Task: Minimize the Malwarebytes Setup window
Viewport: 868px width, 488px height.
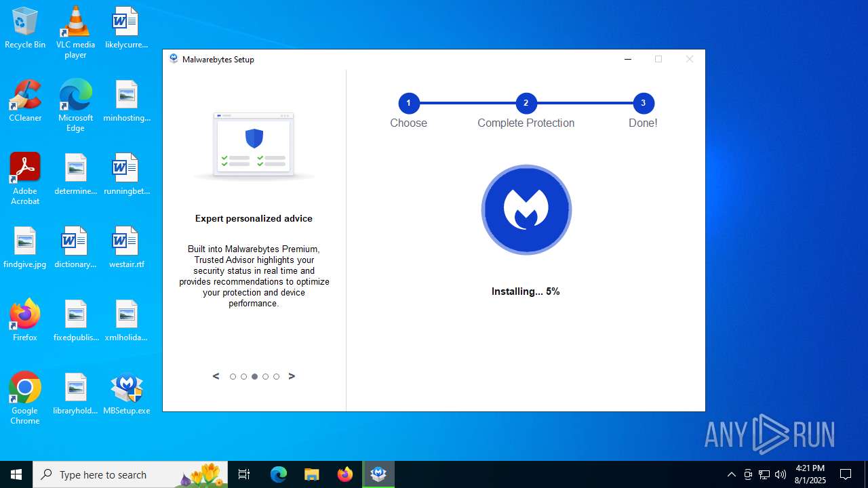Action: (x=628, y=59)
